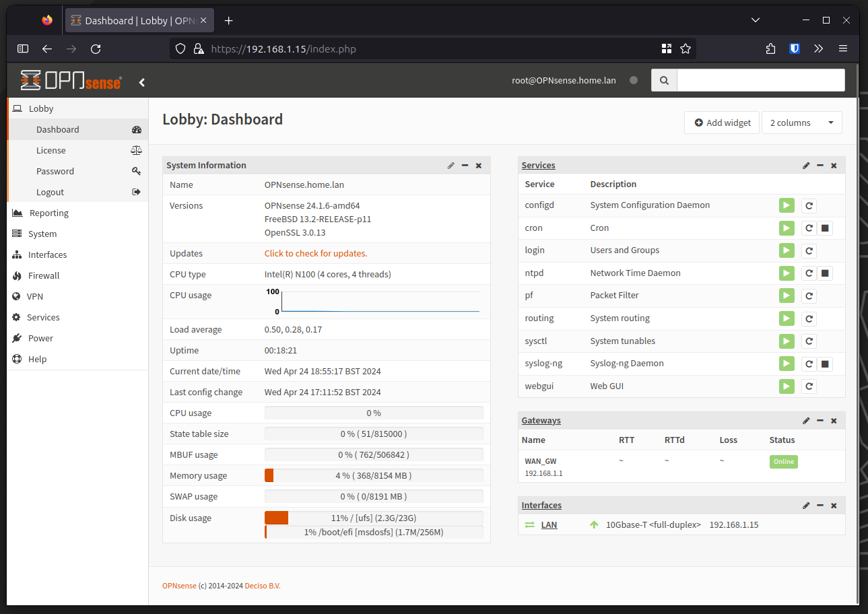The height and width of the screenshot is (614, 868).
Task: Click the Add widget button
Action: [x=722, y=123]
